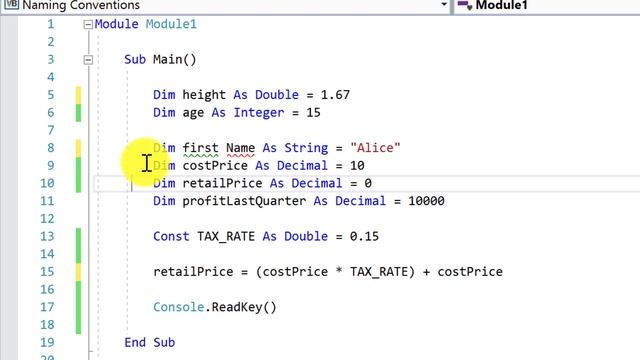Click 'retailPrice' at the start of line 15

click(x=193, y=272)
